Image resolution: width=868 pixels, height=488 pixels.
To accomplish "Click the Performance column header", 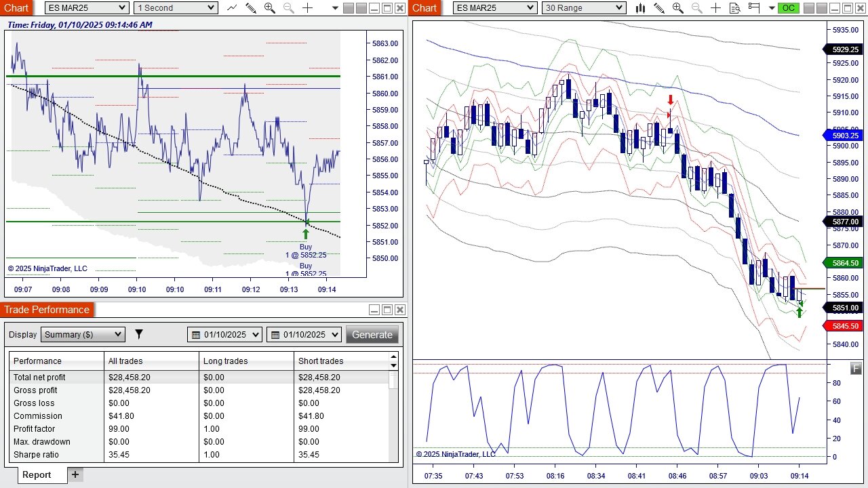I will click(x=57, y=361).
